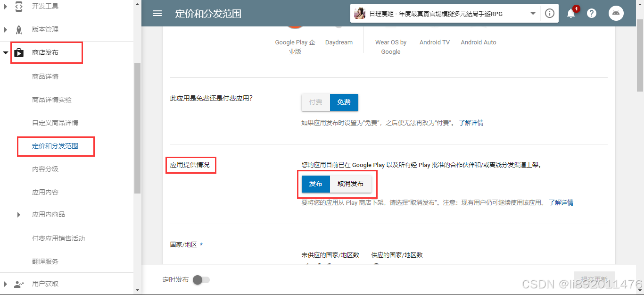Click the 未供应的国家/地区数 label
The height and width of the screenshot is (295, 644).
pos(330,255)
